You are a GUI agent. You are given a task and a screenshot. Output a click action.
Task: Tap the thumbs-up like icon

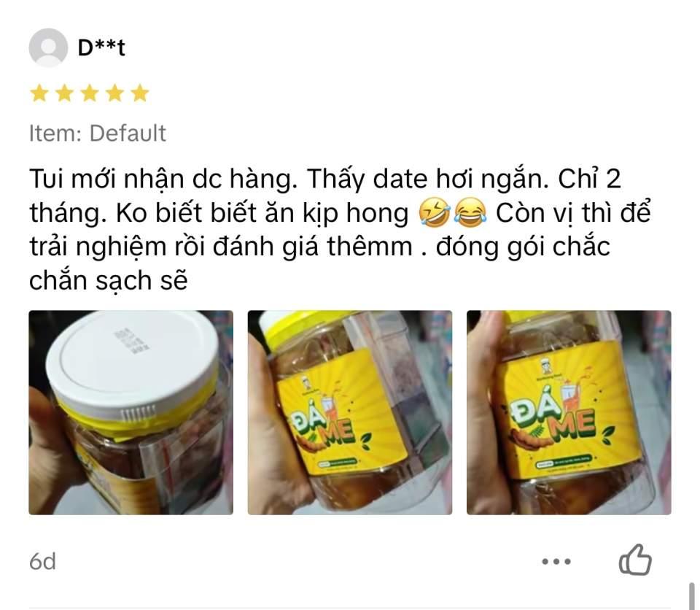(x=635, y=560)
